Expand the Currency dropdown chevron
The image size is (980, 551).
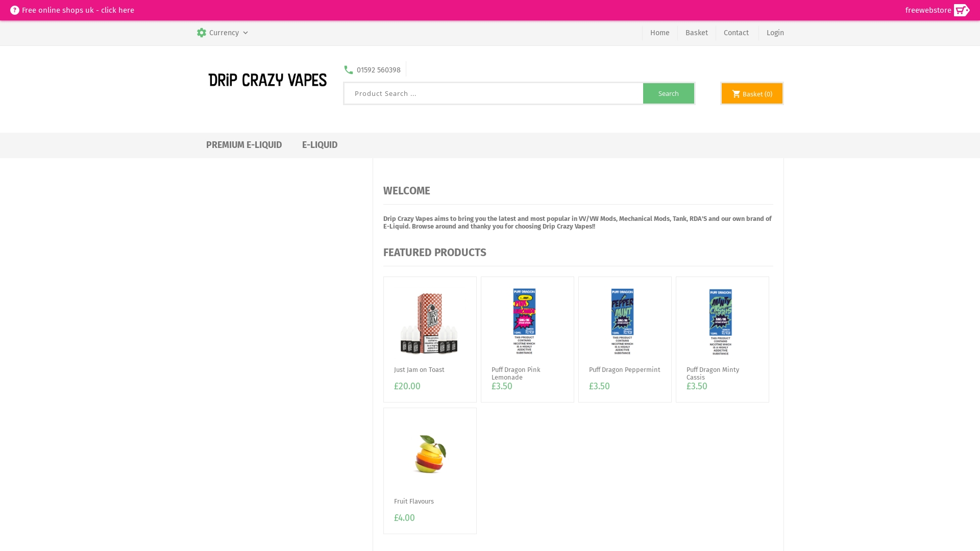coord(246,33)
